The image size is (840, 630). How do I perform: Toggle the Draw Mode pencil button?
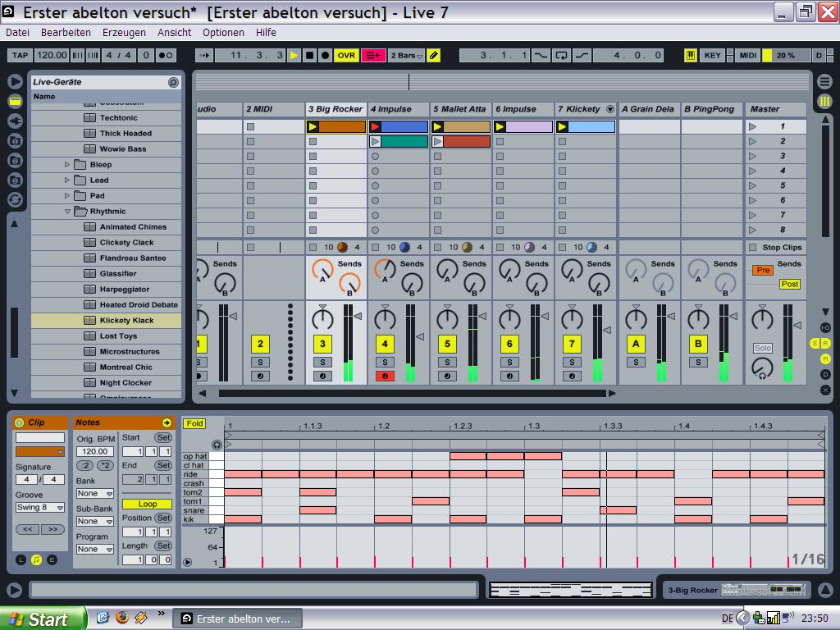[433, 55]
